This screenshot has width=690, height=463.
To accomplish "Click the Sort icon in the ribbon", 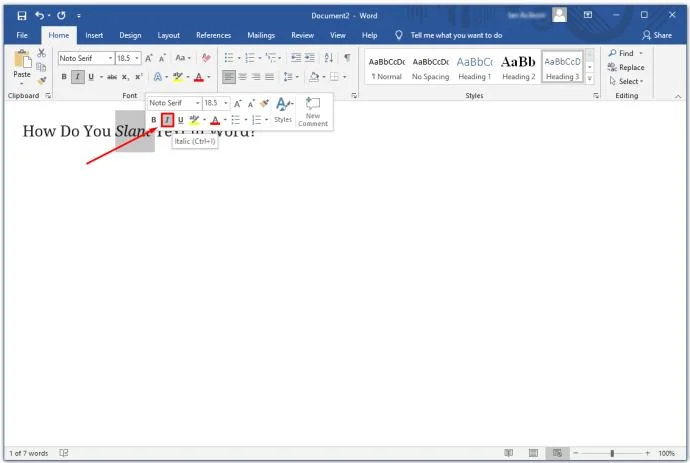I will (329, 58).
